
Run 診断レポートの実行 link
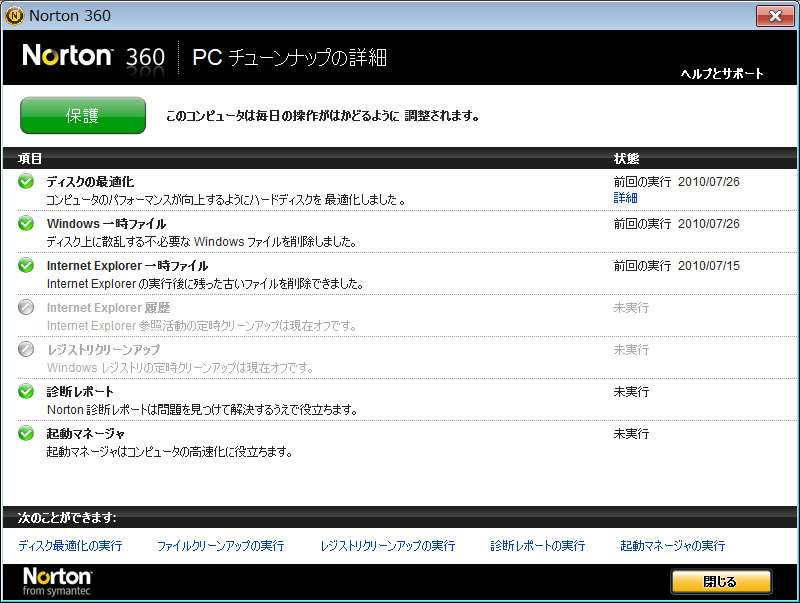537,546
